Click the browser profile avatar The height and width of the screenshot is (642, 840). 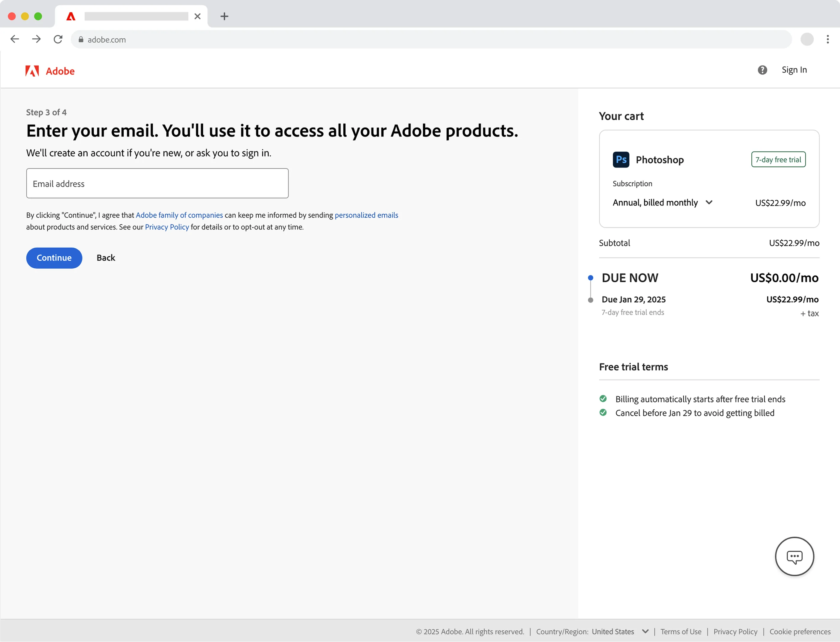(x=807, y=39)
